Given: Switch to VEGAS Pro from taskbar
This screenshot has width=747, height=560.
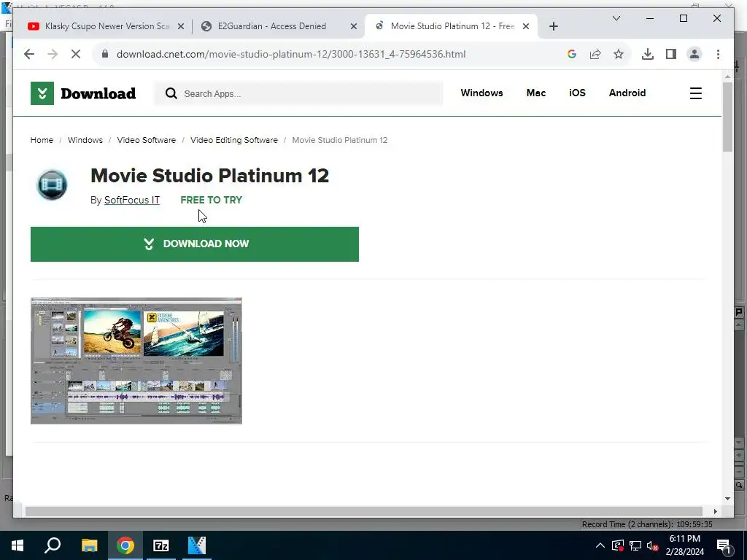Looking at the screenshot, I should coord(197,545).
